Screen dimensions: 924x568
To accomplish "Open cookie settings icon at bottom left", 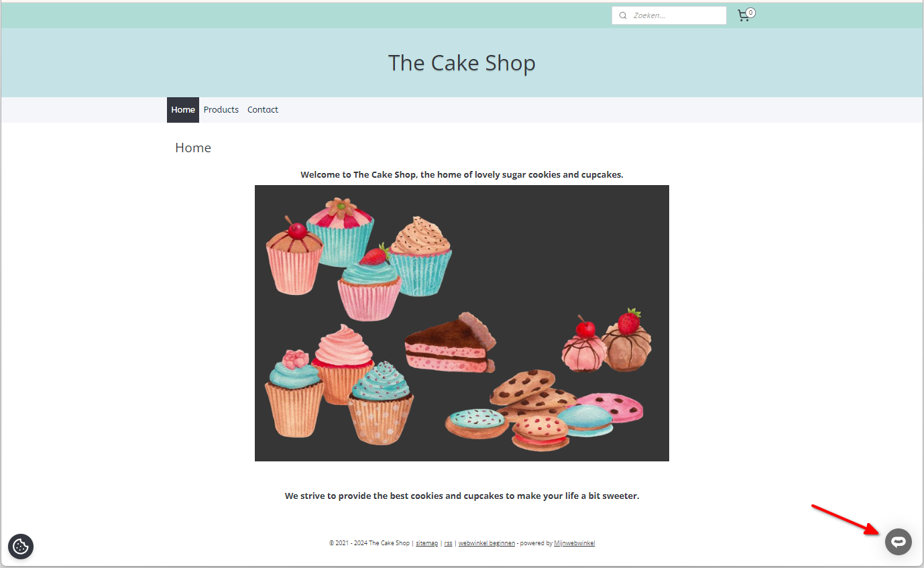I will [x=21, y=547].
